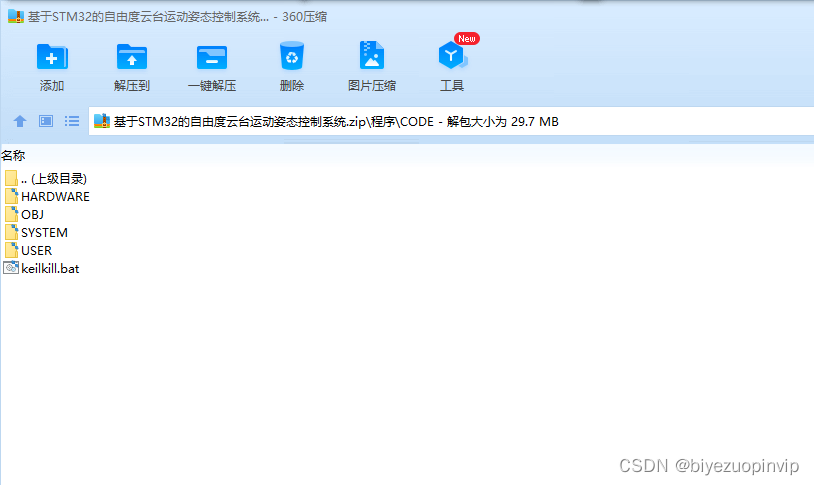Screen dimensions: 814x485
Task: Select the "OBJ" folder name
Action: coord(32,214)
